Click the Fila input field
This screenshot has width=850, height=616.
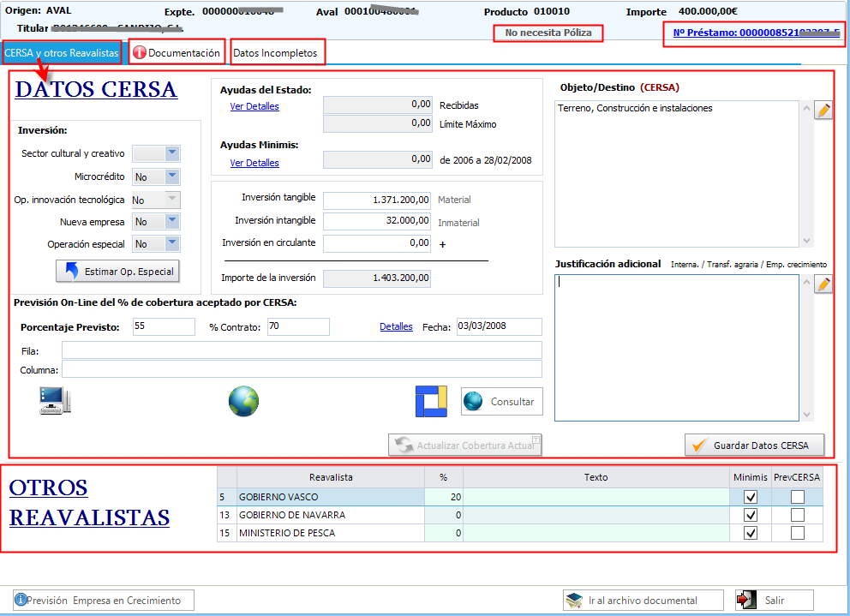click(x=302, y=350)
